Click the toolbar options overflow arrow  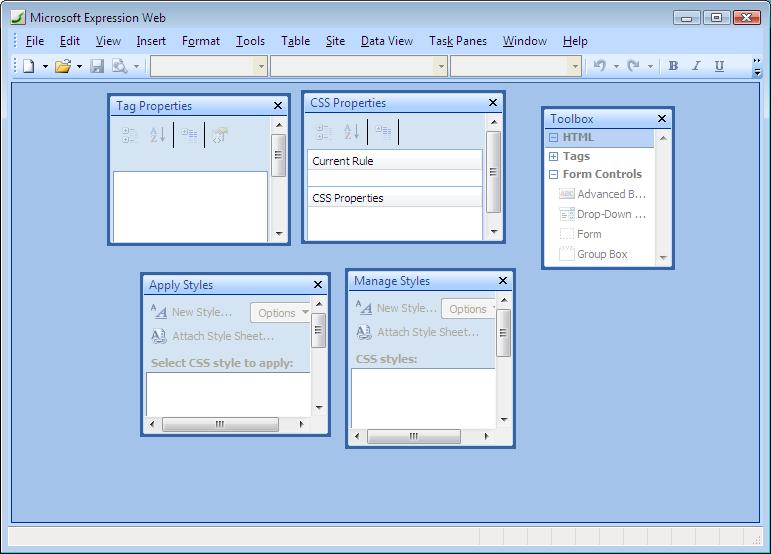coord(757,67)
